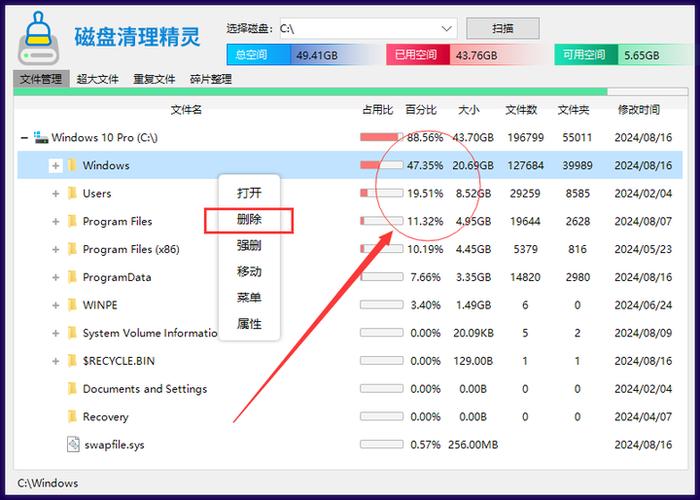Click the Program Files folder icon
The height and width of the screenshot is (500, 700).
[x=72, y=221]
